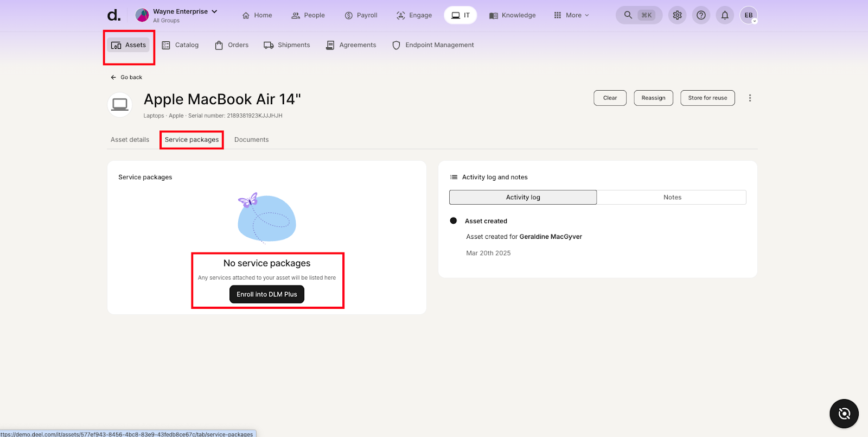Open the help question-mark icon
This screenshot has height=437, width=868.
(x=701, y=15)
